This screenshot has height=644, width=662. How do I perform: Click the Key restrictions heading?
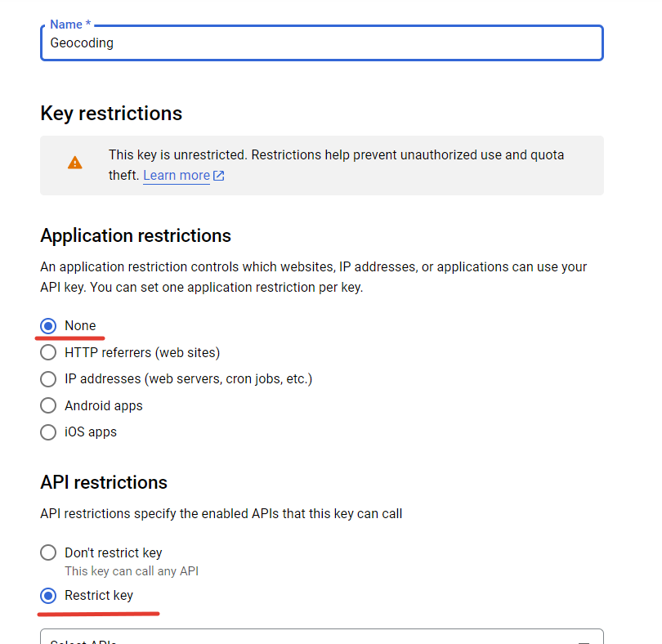tap(111, 113)
